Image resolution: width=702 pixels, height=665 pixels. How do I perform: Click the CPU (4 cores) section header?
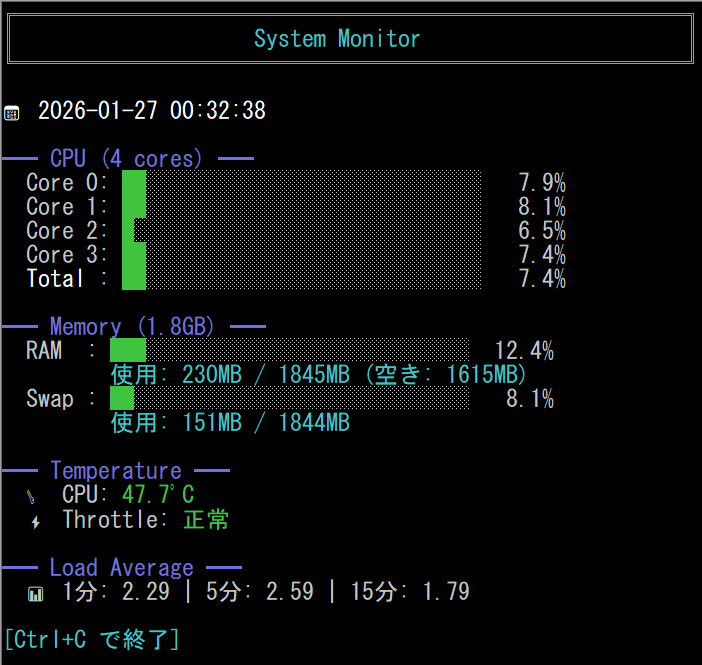[126, 159]
